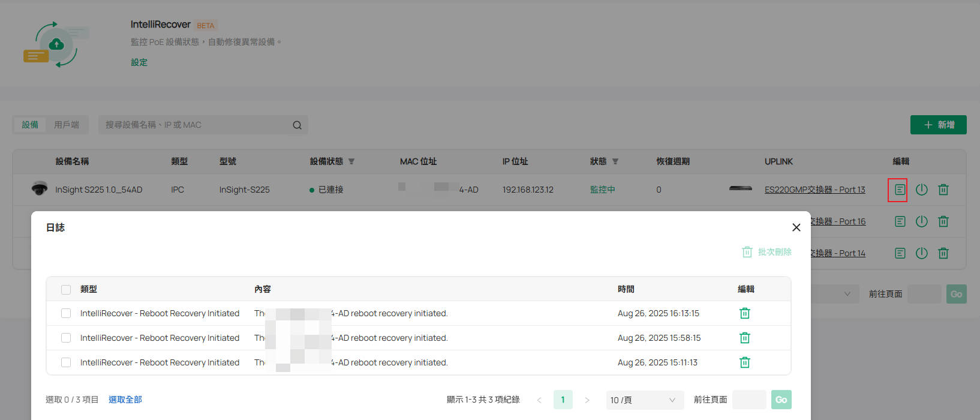The height and width of the screenshot is (420, 980).
Task: Open log for InSight S225 device
Action: 900,190
